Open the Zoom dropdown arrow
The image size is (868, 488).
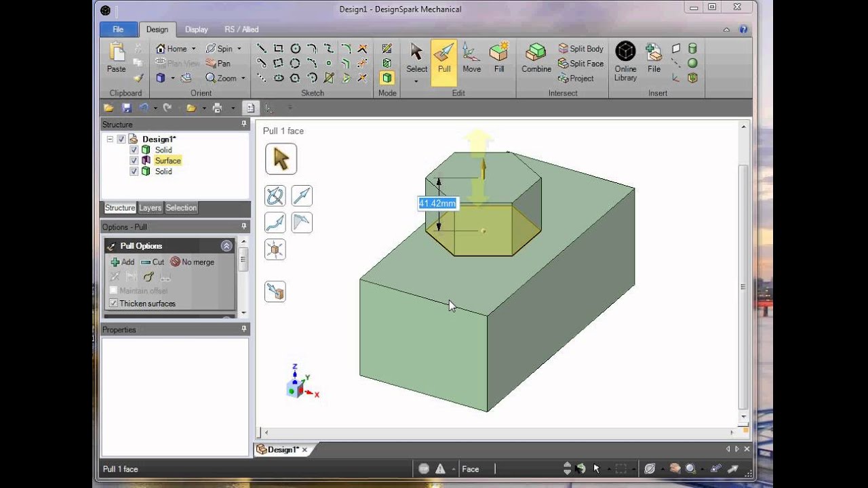click(x=243, y=79)
